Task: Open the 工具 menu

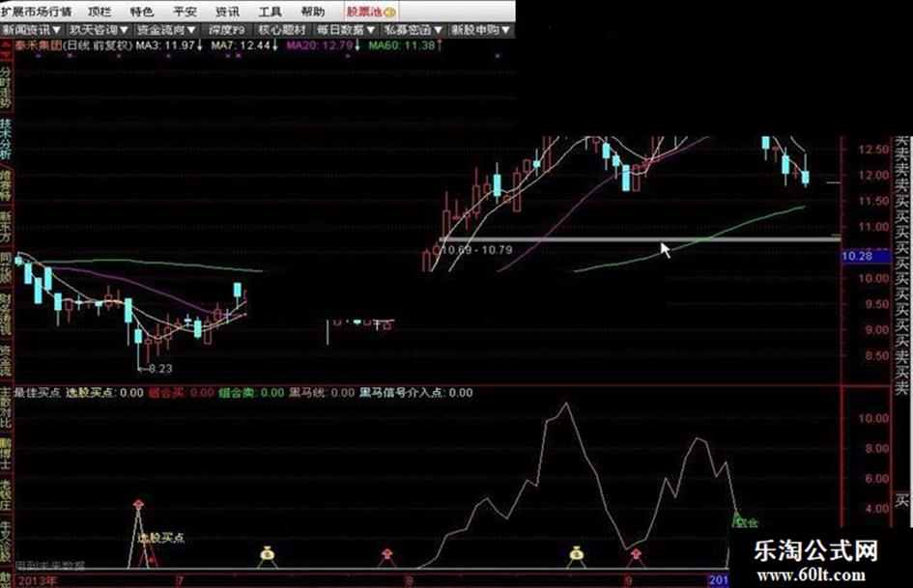Action: (x=271, y=11)
